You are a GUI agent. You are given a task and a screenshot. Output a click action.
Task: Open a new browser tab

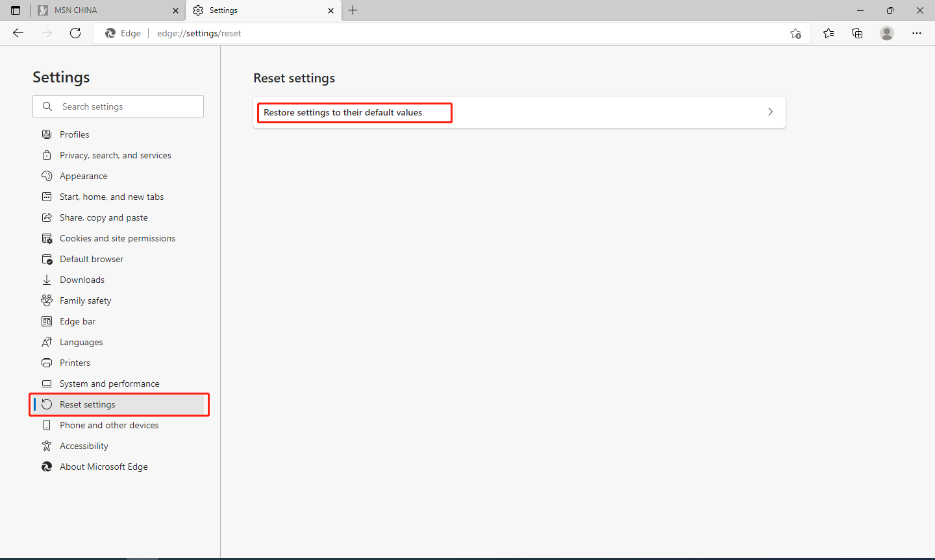pos(353,10)
